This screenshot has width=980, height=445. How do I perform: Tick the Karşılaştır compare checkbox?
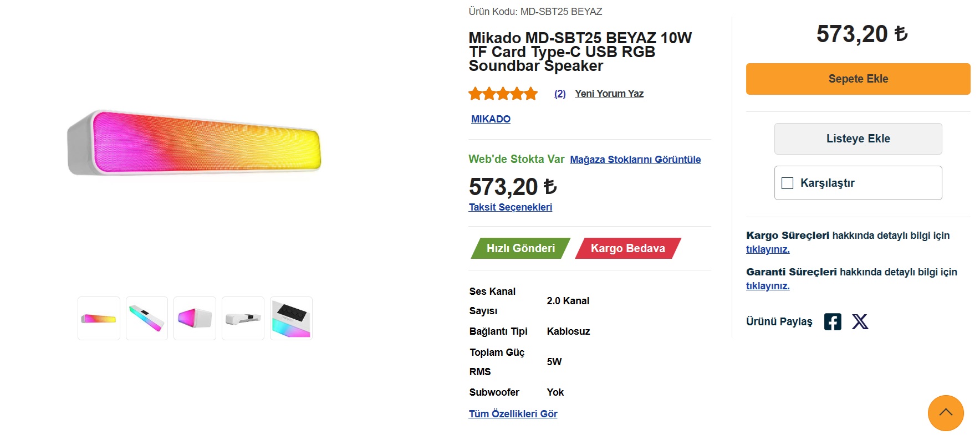tap(787, 183)
